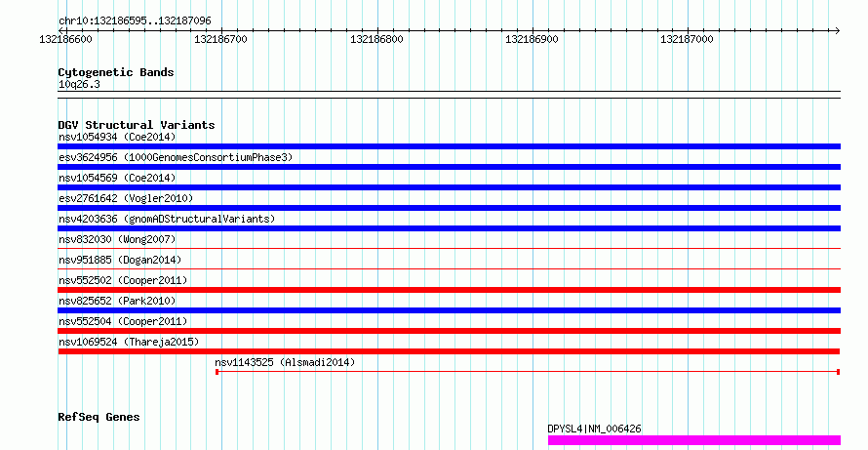Click the blue bar under nsv1054934

pyautogui.click(x=449, y=146)
